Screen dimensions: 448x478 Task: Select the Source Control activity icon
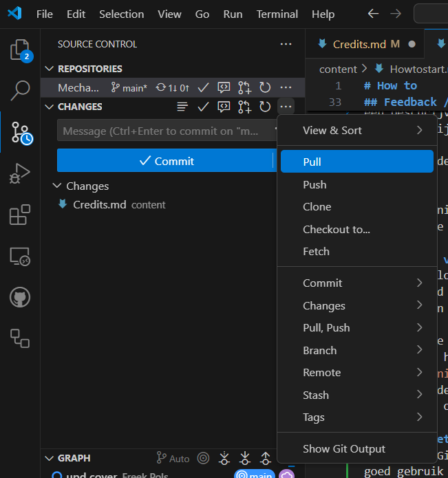[x=21, y=133]
